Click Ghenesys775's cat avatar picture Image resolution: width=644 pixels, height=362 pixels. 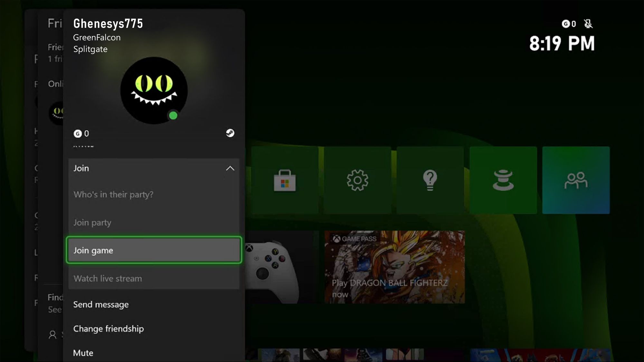pyautogui.click(x=154, y=90)
